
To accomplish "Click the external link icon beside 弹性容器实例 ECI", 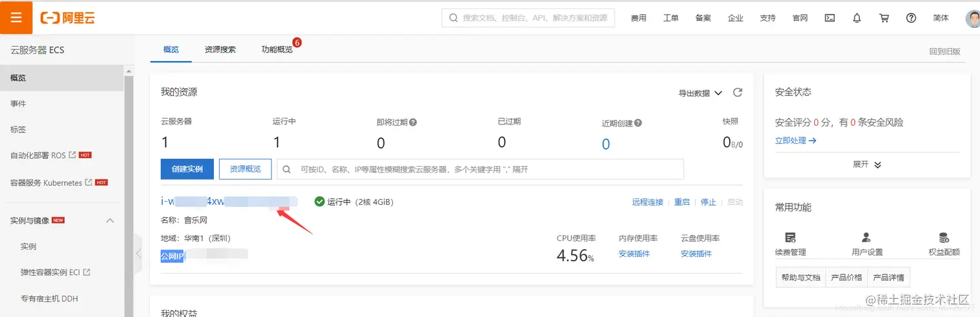I will pos(86,272).
